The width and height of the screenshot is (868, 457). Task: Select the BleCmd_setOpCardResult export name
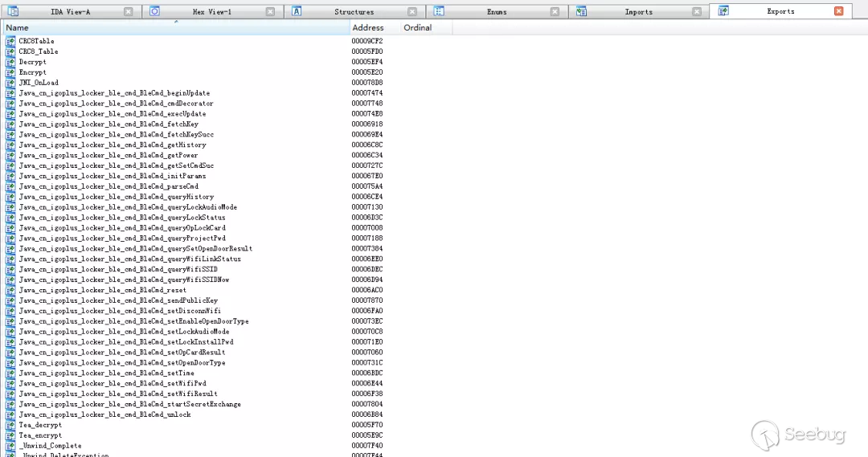coord(122,353)
